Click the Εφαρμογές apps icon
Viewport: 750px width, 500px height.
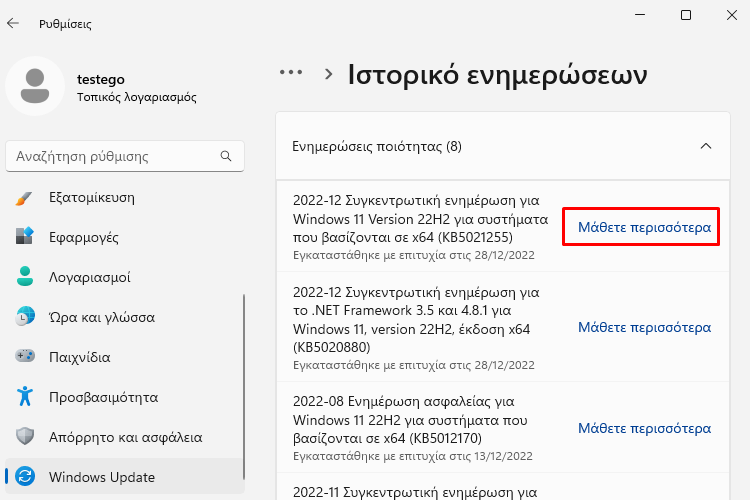[24, 236]
